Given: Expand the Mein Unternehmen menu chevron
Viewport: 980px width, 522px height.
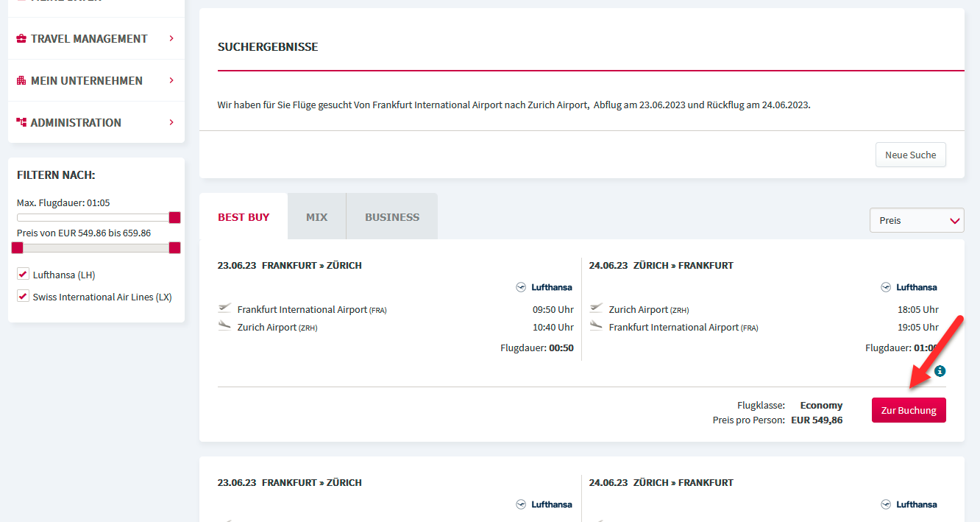Looking at the screenshot, I should pos(171,80).
